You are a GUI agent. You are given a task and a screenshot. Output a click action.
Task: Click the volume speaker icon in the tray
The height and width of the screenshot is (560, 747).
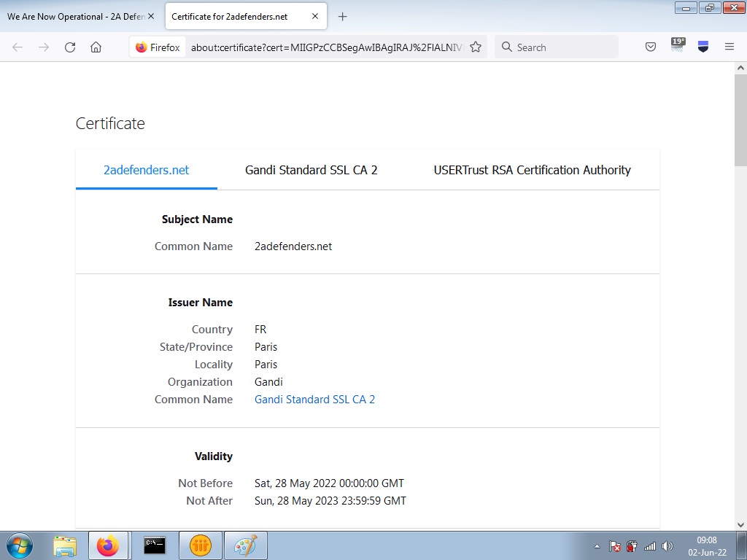[x=667, y=546]
